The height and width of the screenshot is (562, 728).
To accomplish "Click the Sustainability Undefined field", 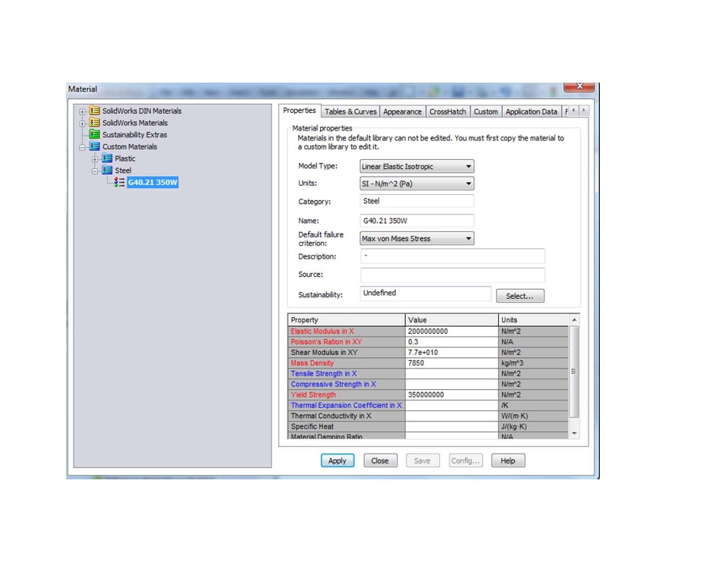I will (x=425, y=294).
